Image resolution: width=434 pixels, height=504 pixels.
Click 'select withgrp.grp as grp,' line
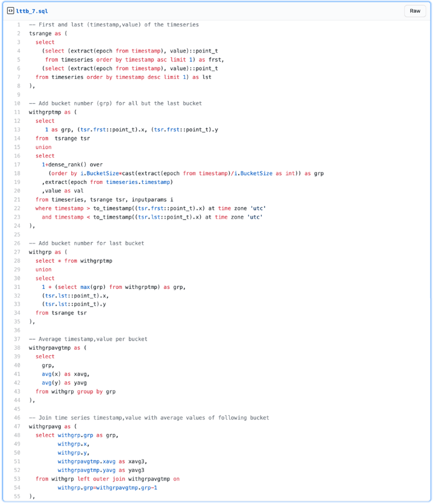(77, 435)
